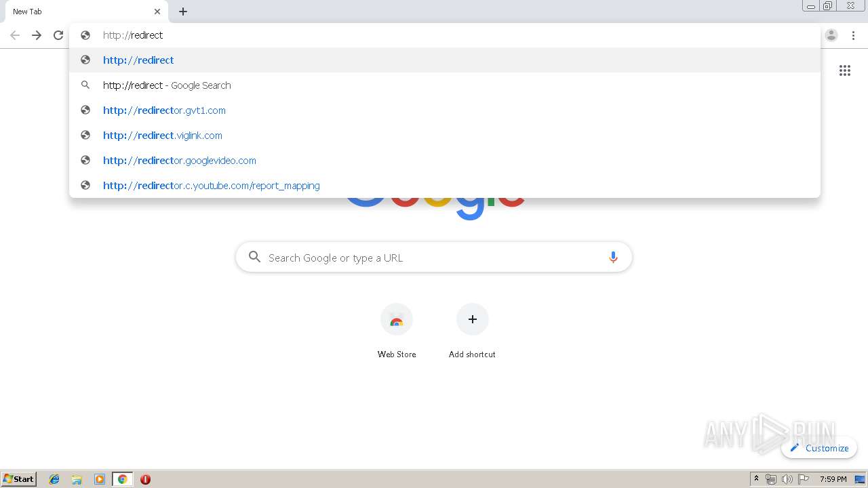Open the media player taskbar icon

(100, 479)
